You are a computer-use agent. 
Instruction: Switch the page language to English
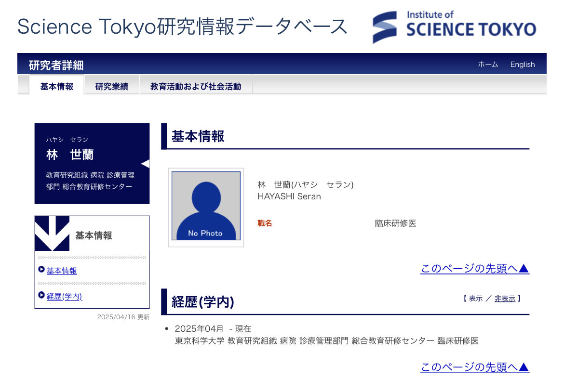tap(522, 64)
